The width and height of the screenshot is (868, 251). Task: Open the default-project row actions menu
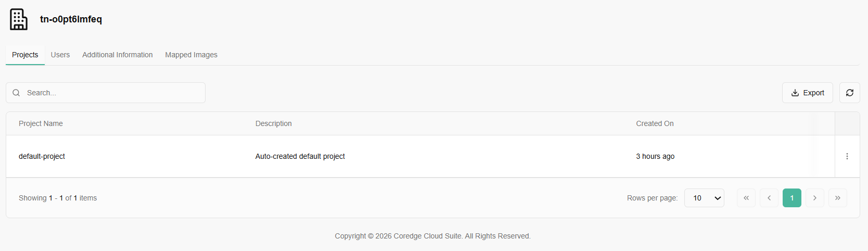(847, 156)
